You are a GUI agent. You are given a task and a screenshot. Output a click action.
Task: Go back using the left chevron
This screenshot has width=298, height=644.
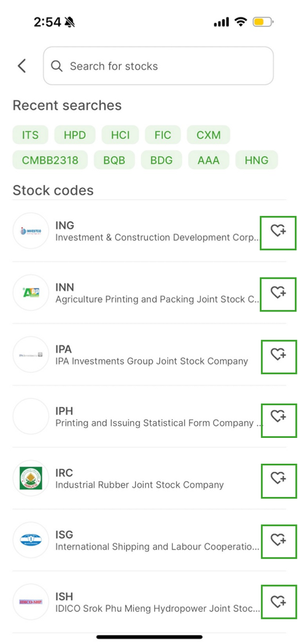point(22,66)
